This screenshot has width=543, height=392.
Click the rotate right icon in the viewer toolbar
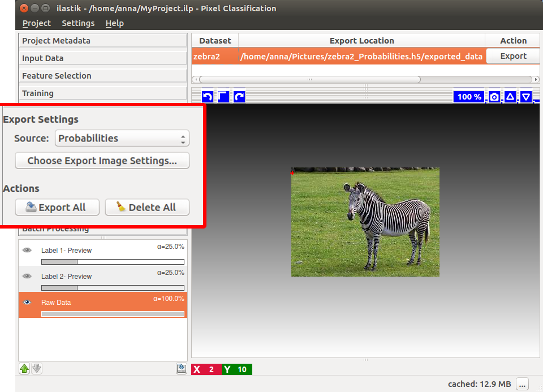(239, 97)
